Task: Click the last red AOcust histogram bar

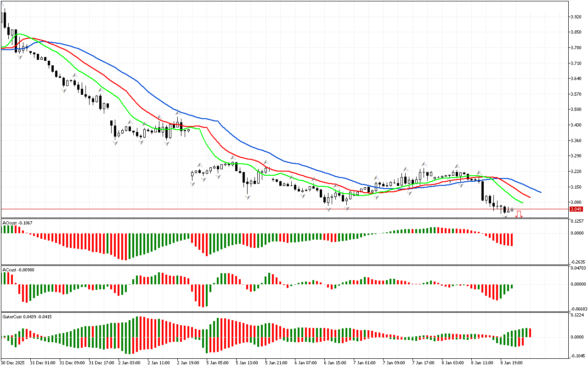Action: coord(511,239)
